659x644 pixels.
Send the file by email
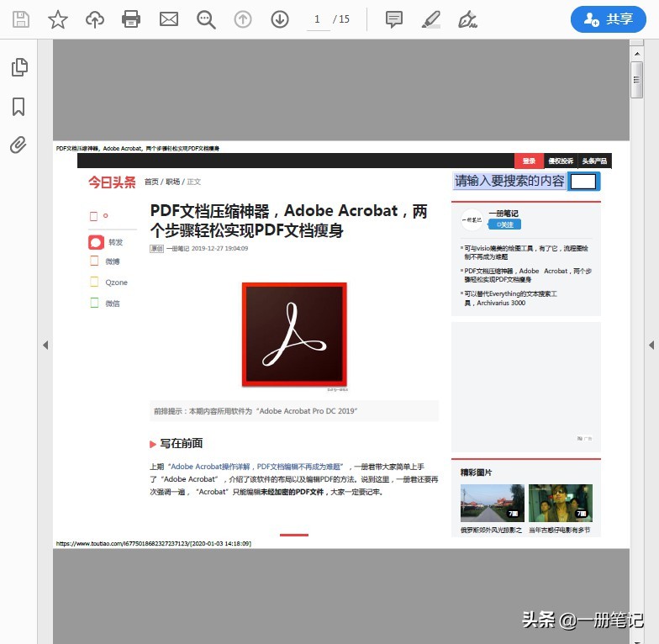[169, 19]
